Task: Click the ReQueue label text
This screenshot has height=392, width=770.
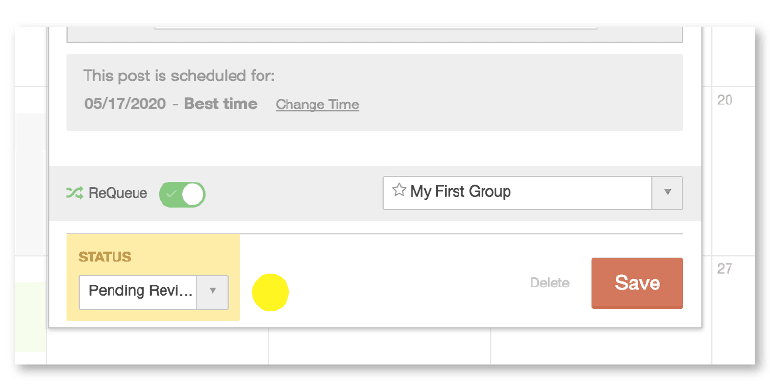Action: tap(118, 193)
